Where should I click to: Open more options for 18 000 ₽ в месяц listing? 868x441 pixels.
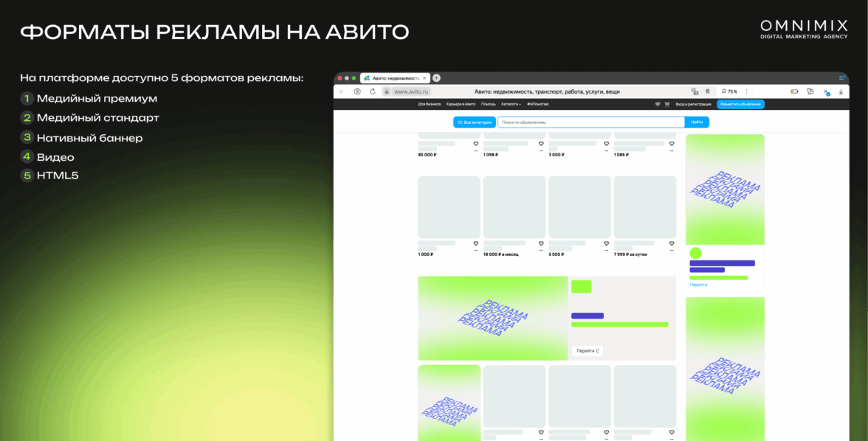tap(541, 250)
